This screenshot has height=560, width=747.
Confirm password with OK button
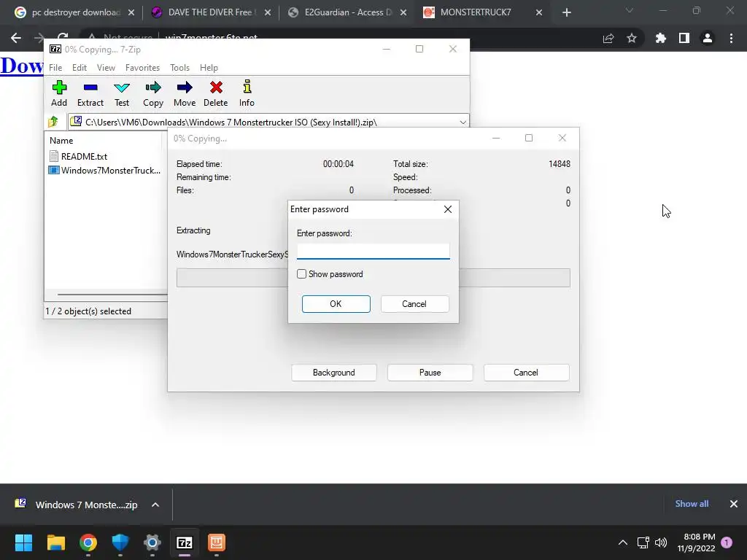pos(336,304)
